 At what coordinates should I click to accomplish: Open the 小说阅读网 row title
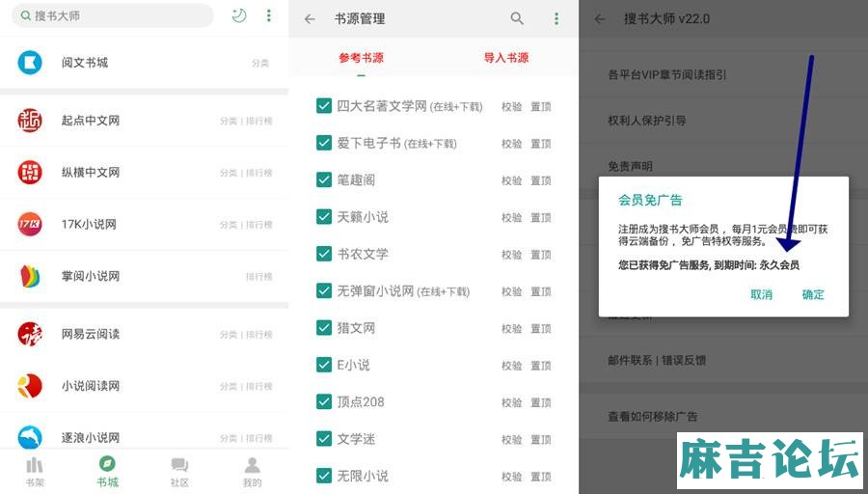click(x=91, y=386)
